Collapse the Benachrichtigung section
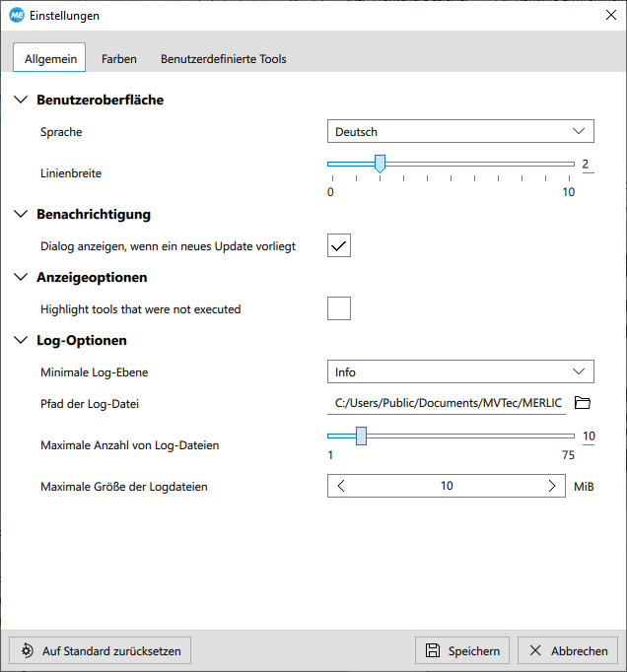The width and height of the screenshot is (627, 672). (21, 215)
